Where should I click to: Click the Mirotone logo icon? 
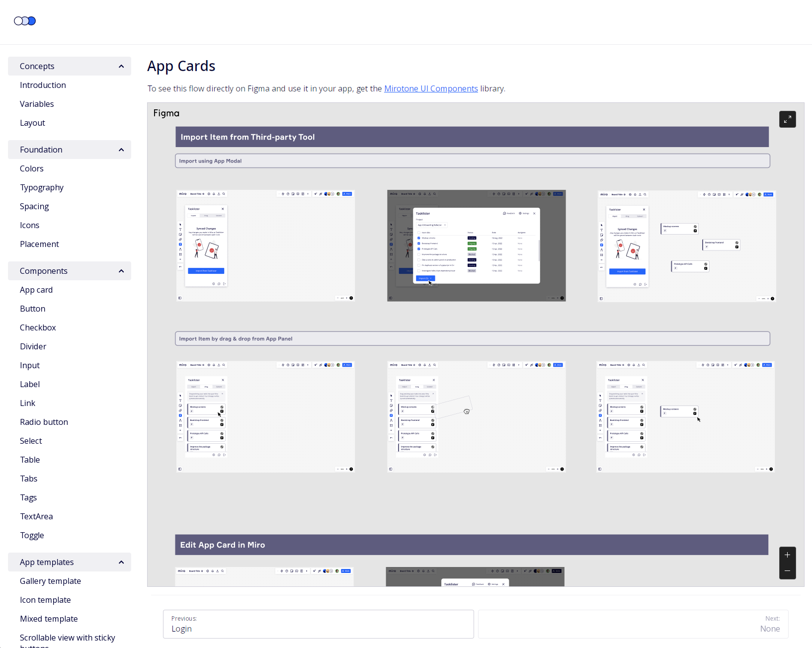coord(25,21)
